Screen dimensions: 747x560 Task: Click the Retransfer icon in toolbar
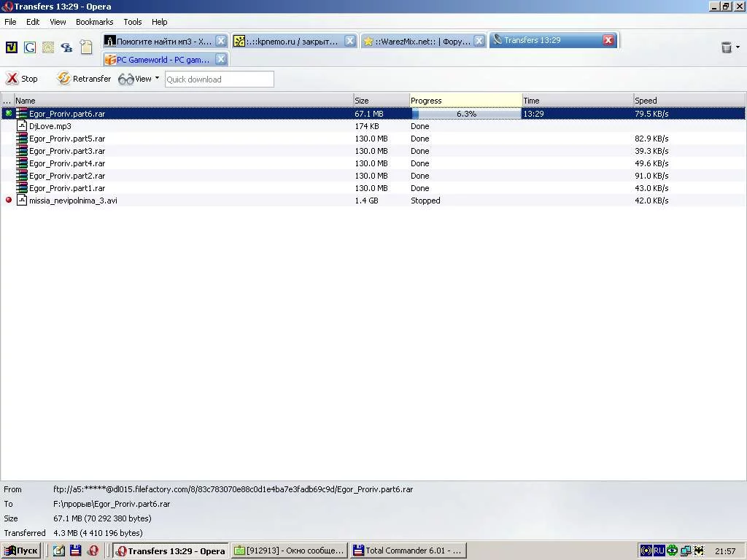tap(64, 79)
